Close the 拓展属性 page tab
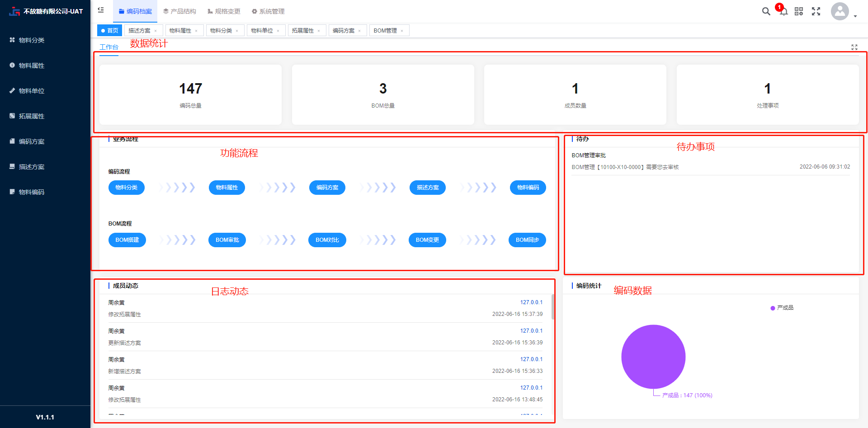The height and width of the screenshot is (428, 868). click(319, 31)
